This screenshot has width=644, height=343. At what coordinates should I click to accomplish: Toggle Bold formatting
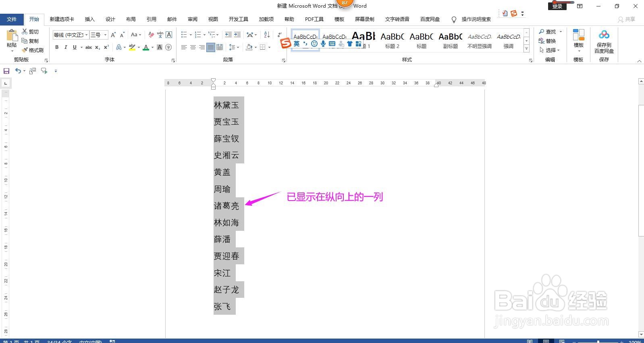click(x=57, y=47)
